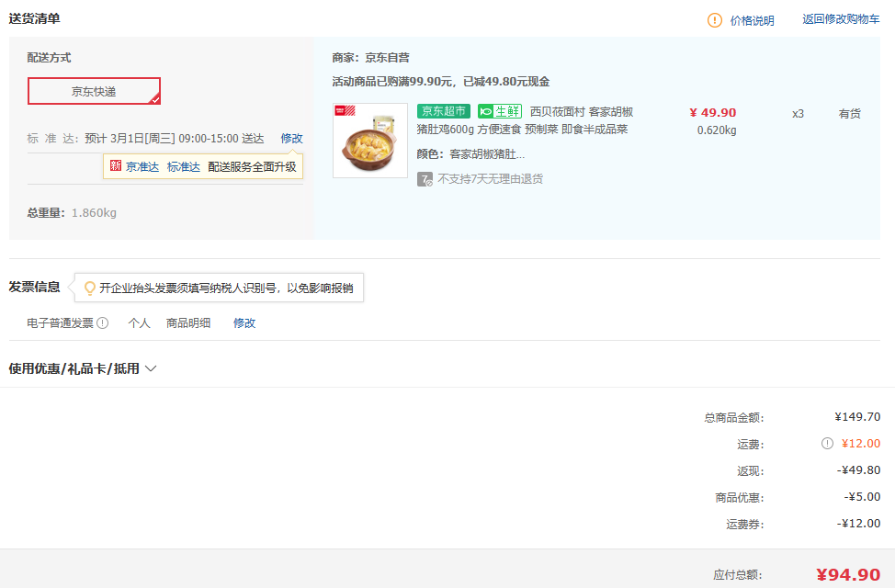This screenshot has height=588, width=895.
Task: Click the 个人 invoice title text
Action: [140, 323]
